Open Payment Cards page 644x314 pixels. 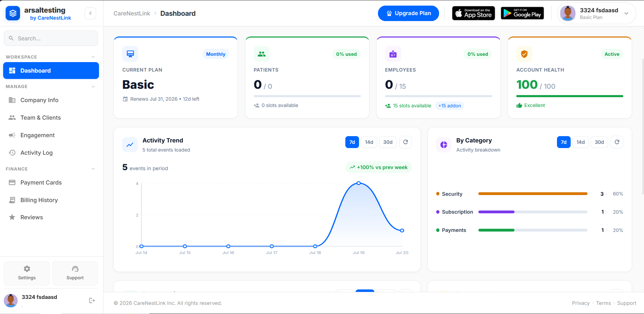pos(51,182)
